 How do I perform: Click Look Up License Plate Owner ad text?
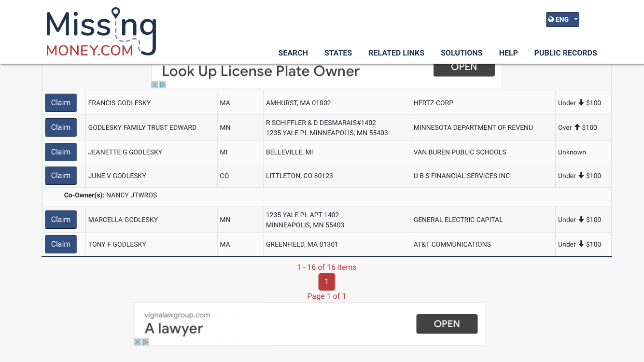(261, 71)
